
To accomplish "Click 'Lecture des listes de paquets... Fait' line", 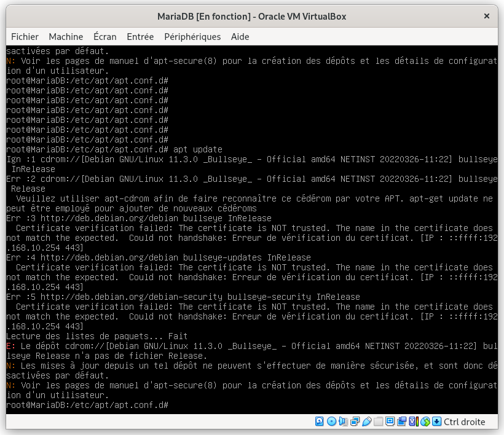I will tap(96, 336).
